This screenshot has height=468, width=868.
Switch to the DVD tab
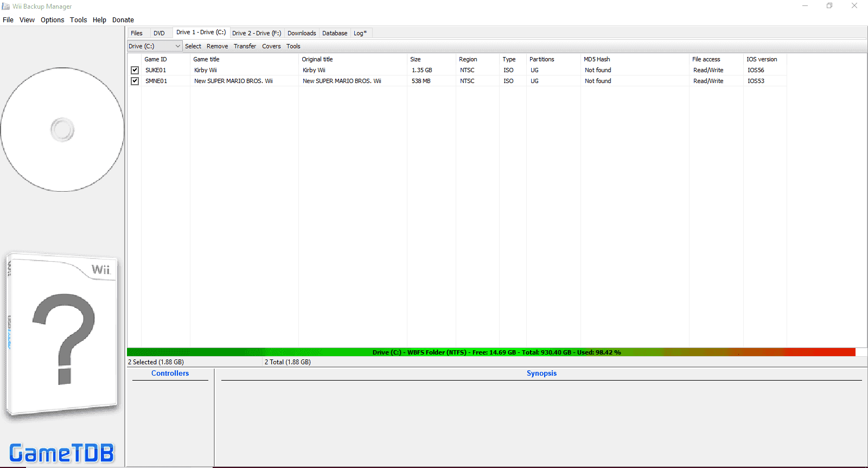[x=159, y=33]
